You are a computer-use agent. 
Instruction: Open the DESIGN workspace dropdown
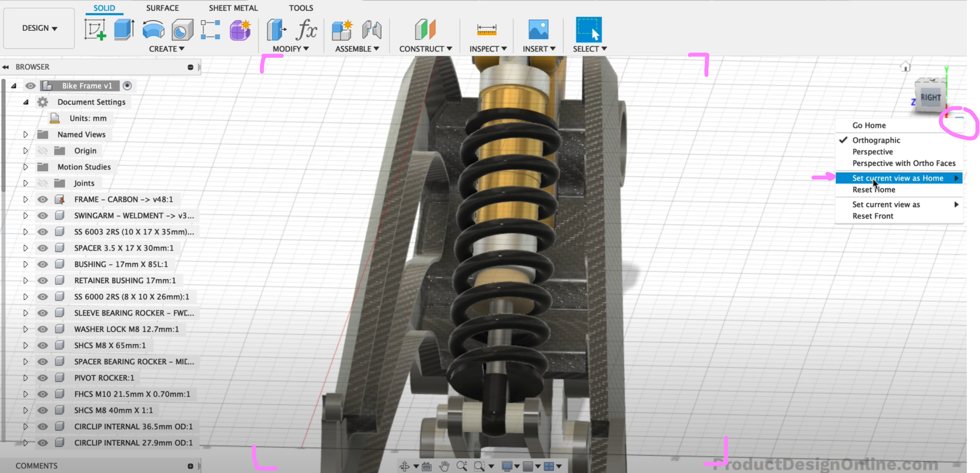point(39,28)
